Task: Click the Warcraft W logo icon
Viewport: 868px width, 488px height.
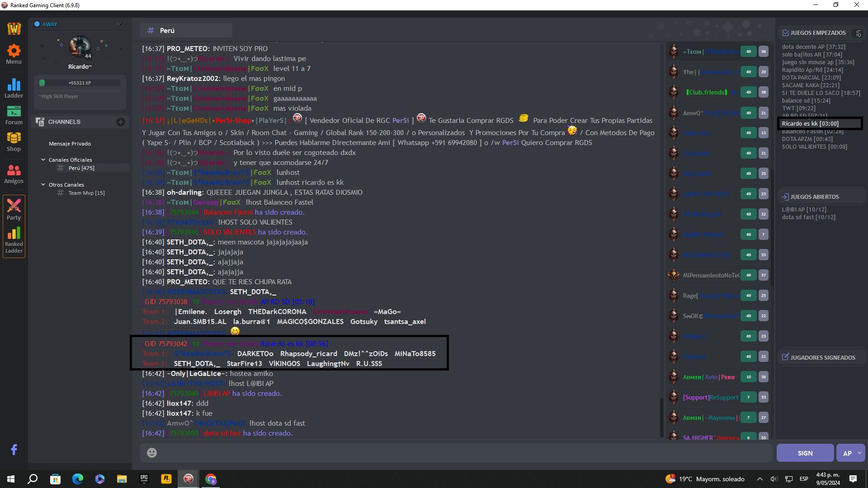Action: 14,28
